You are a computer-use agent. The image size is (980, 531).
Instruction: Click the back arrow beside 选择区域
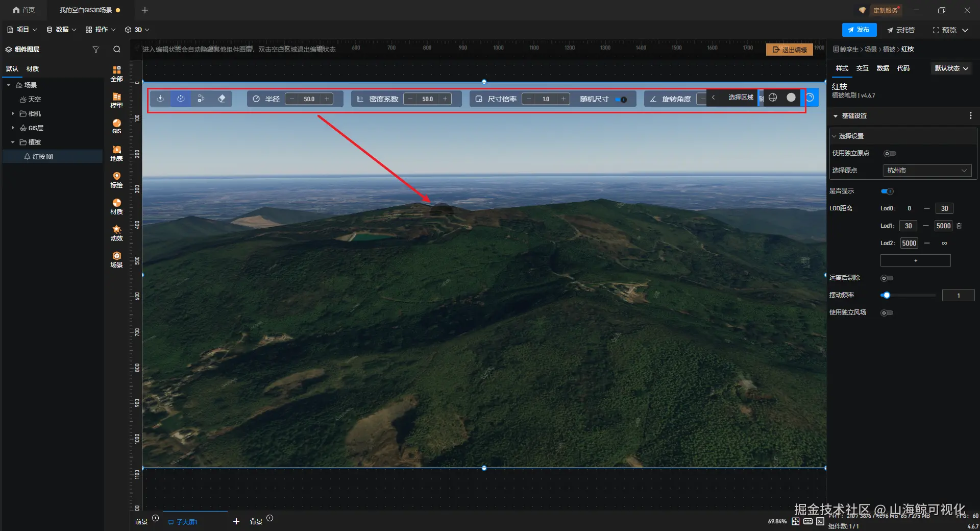coord(714,98)
